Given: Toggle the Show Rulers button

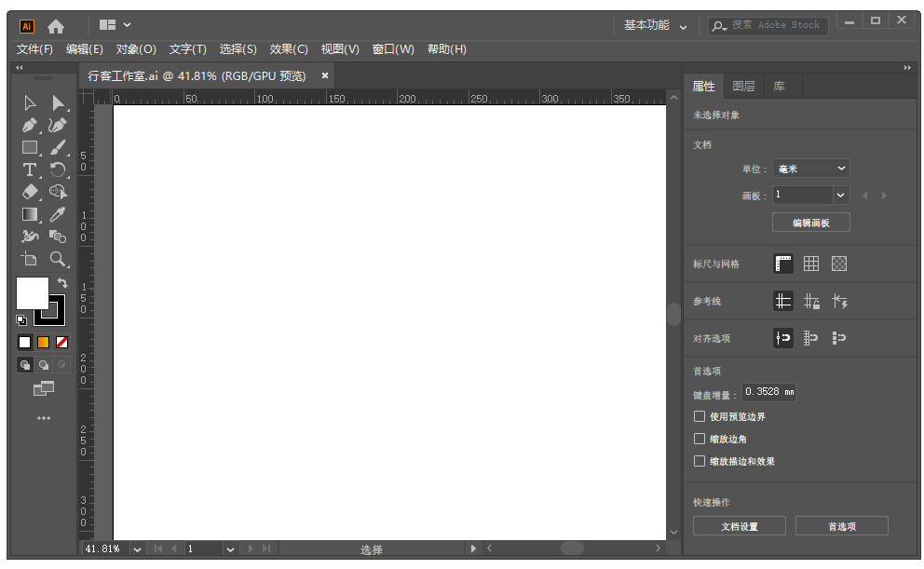Looking at the screenshot, I should 783,264.
